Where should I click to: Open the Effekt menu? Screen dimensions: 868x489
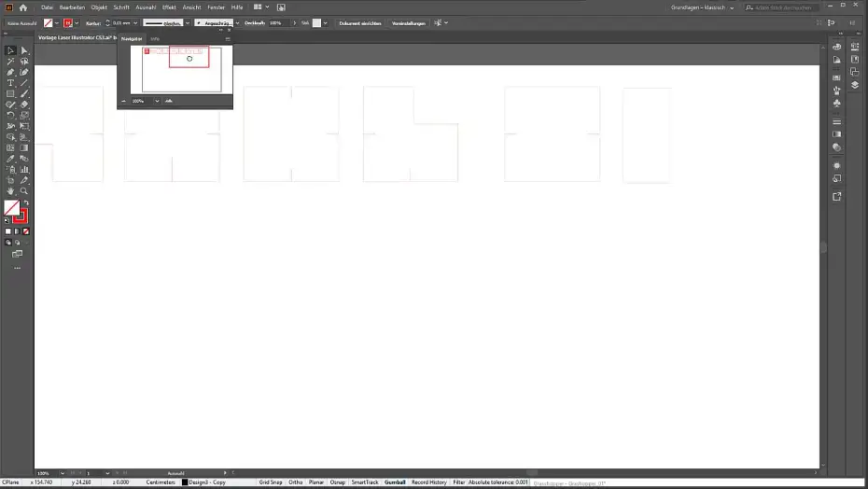click(169, 7)
